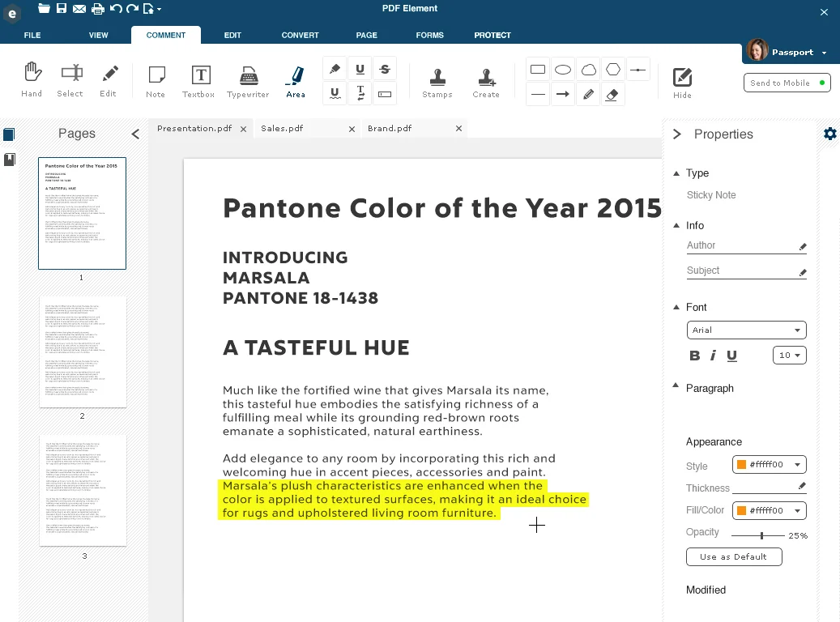The height and width of the screenshot is (622, 840).
Task: Draw a cloud shape
Action: point(588,70)
